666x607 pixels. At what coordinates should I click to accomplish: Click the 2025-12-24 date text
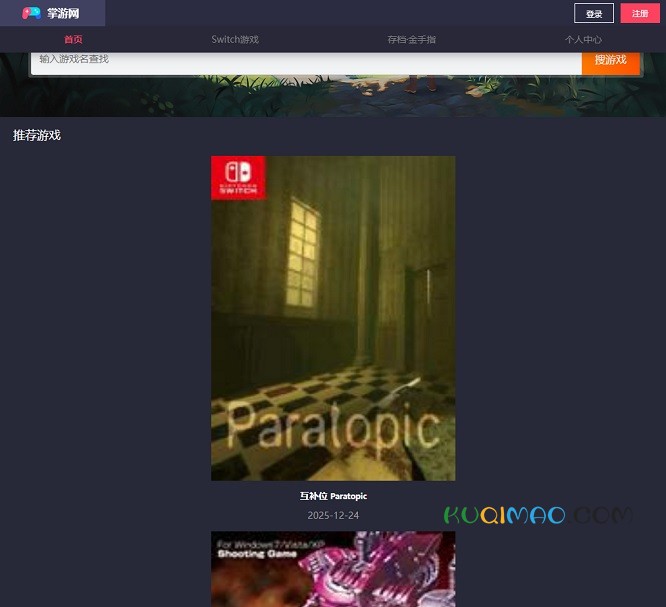click(x=333, y=515)
